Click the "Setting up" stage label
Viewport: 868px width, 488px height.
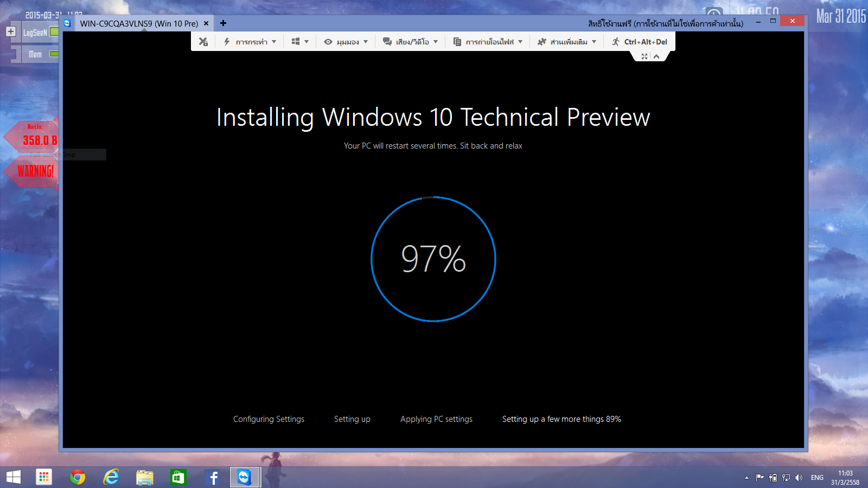coord(352,419)
